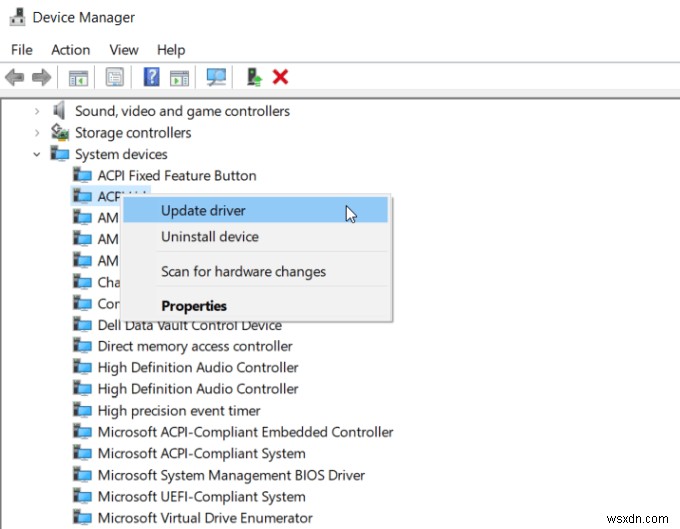Click the icon beside Microsoft ACPI-Compliant System

click(82, 453)
